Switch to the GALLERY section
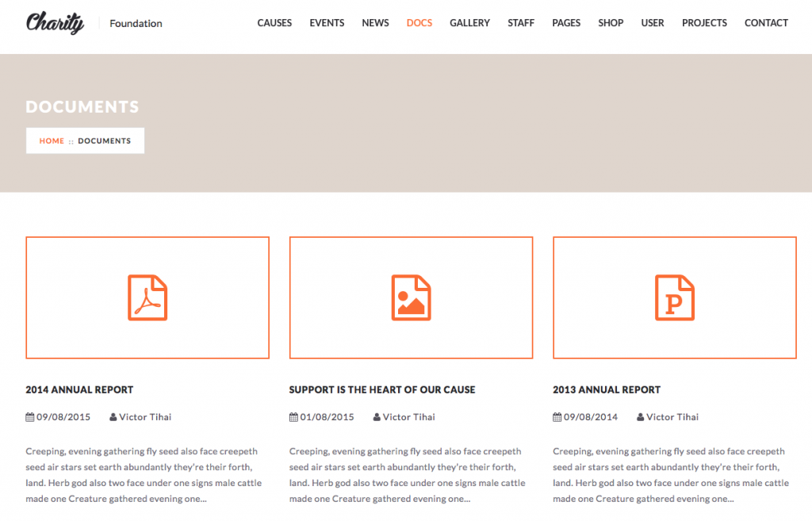 coord(469,23)
